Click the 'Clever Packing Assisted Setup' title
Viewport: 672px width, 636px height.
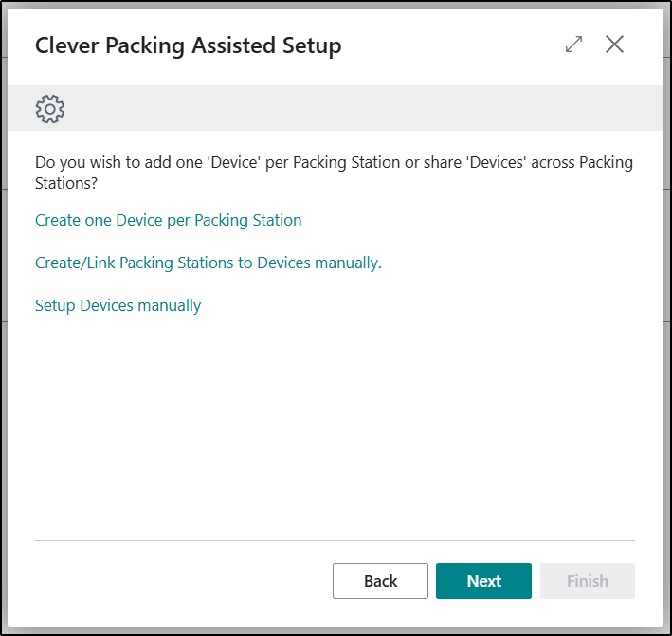[188, 45]
